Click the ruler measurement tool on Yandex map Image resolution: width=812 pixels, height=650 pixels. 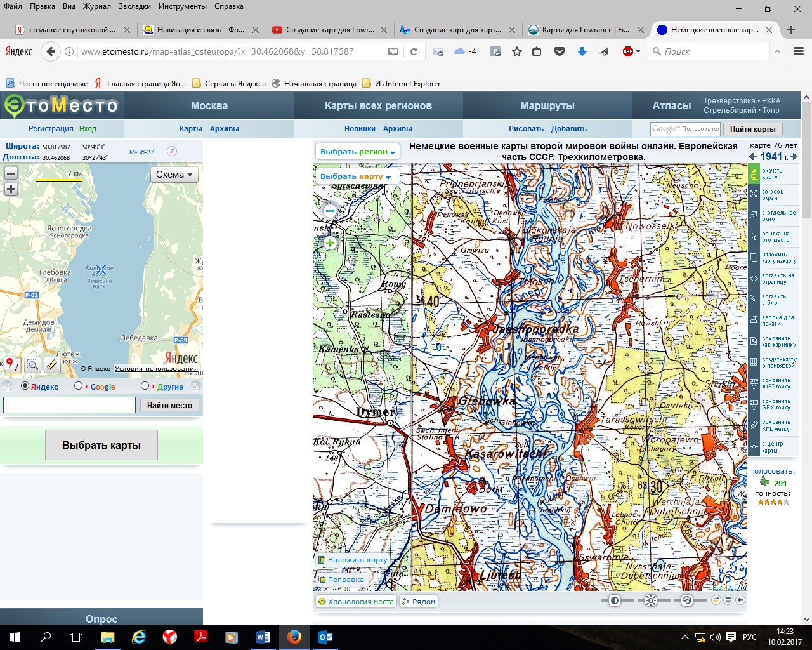click(x=52, y=364)
